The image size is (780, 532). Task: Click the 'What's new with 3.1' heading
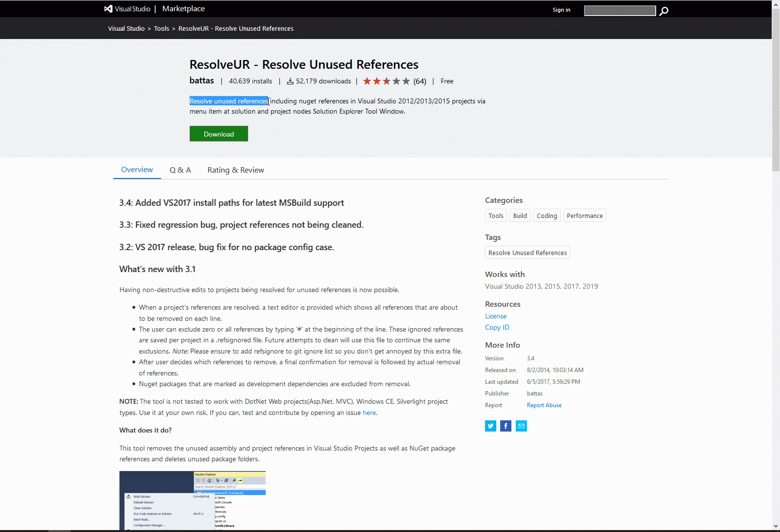(x=157, y=269)
